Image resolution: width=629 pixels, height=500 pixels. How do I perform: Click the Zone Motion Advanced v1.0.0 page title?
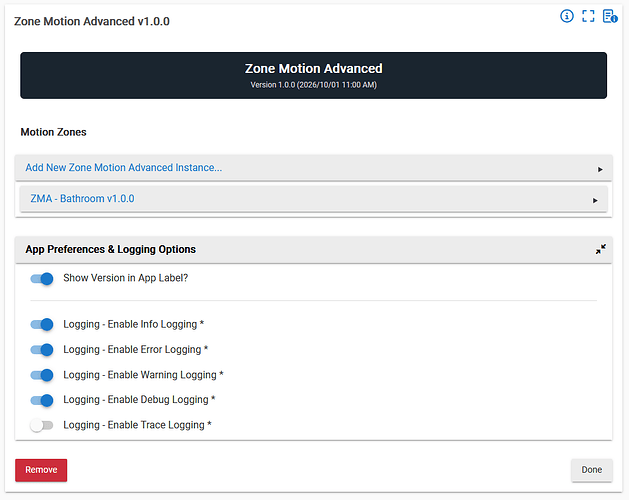[92, 21]
